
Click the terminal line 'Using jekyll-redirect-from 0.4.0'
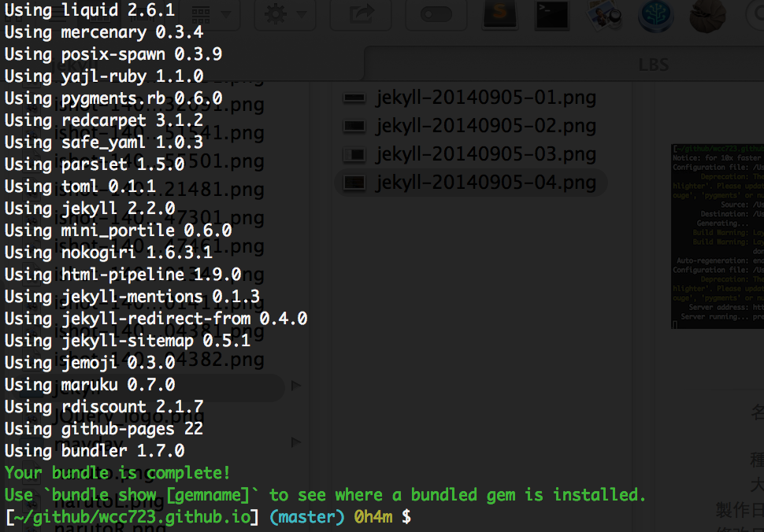pyautogui.click(x=156, y=318)
